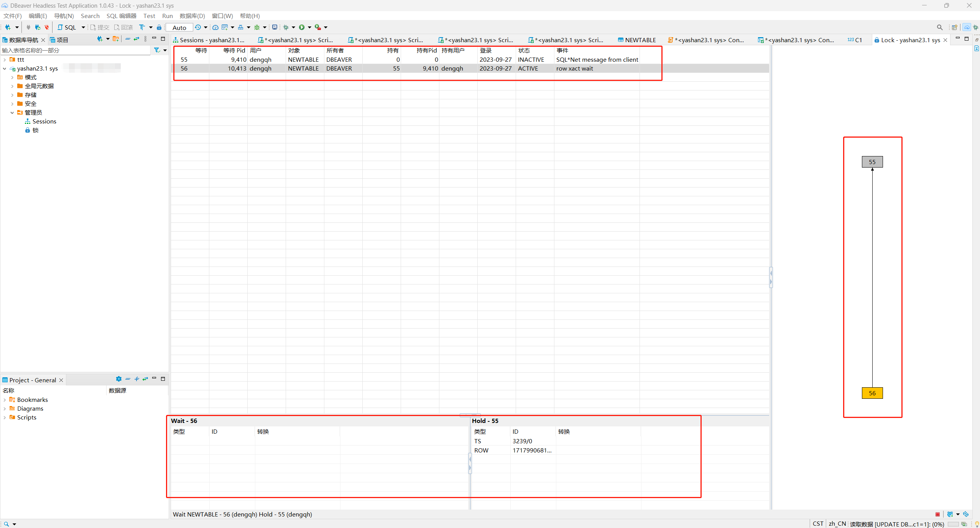Click the filter funnel icon in navigator
This screenshot has width=980, height=528.
pos(157,50)
